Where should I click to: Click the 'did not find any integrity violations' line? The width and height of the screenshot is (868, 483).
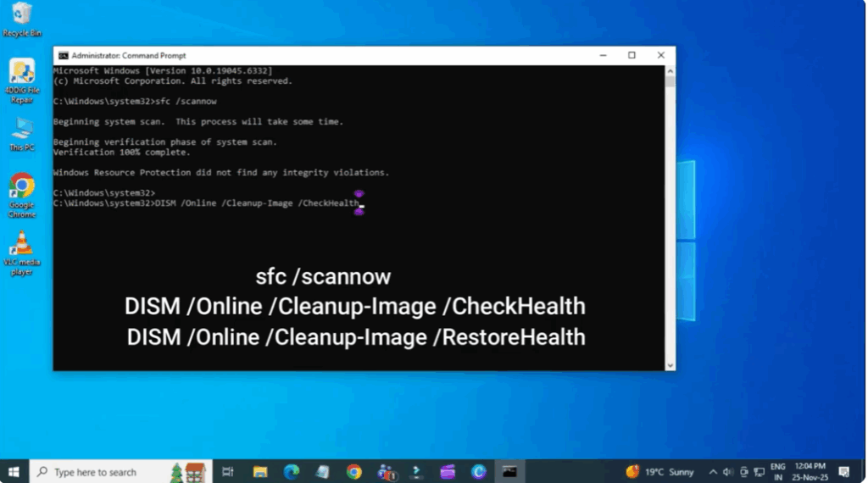pos(221,173)
